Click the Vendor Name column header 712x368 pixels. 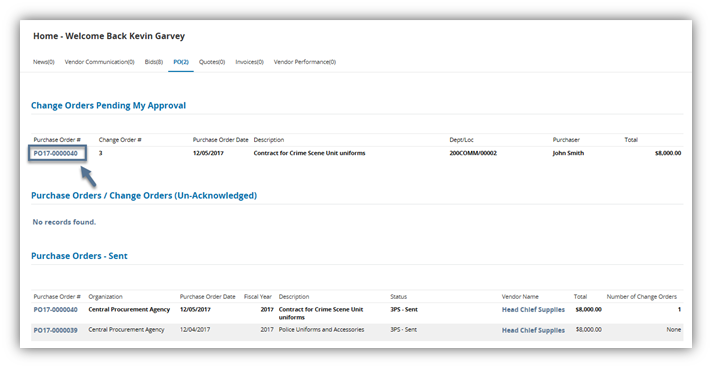click(520, 297)
